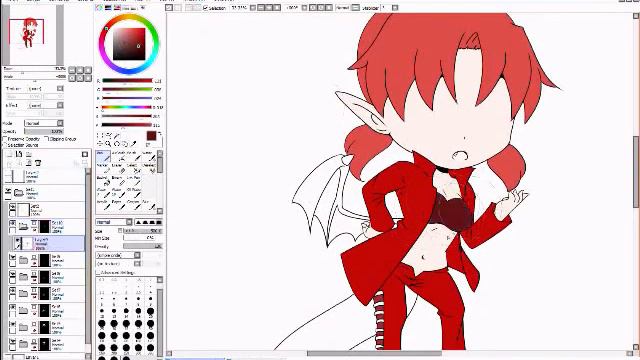Toggle Preserve Opacity checkbox
Screen dimensions: 640x360
pyautogui.click(x=5, y=139)
